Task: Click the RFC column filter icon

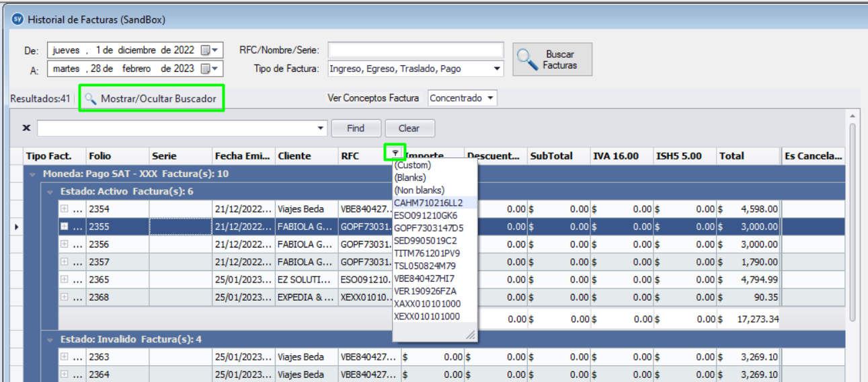Action: pos(395,153)
